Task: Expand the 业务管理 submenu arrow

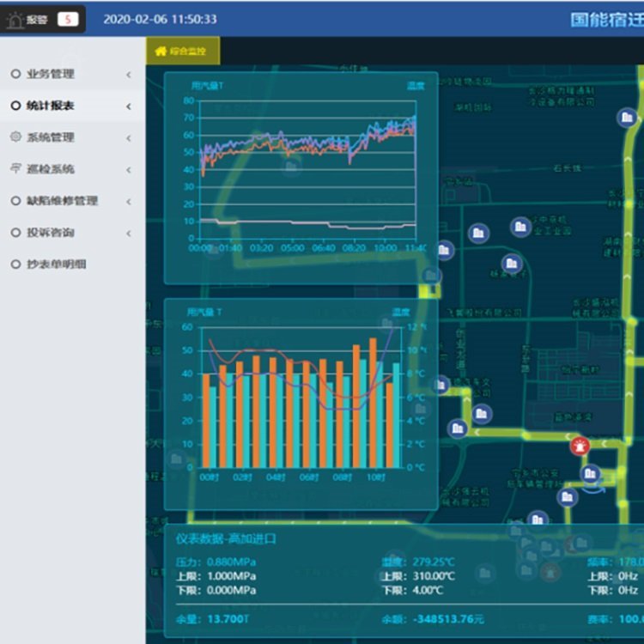Action: click(129, 75)
